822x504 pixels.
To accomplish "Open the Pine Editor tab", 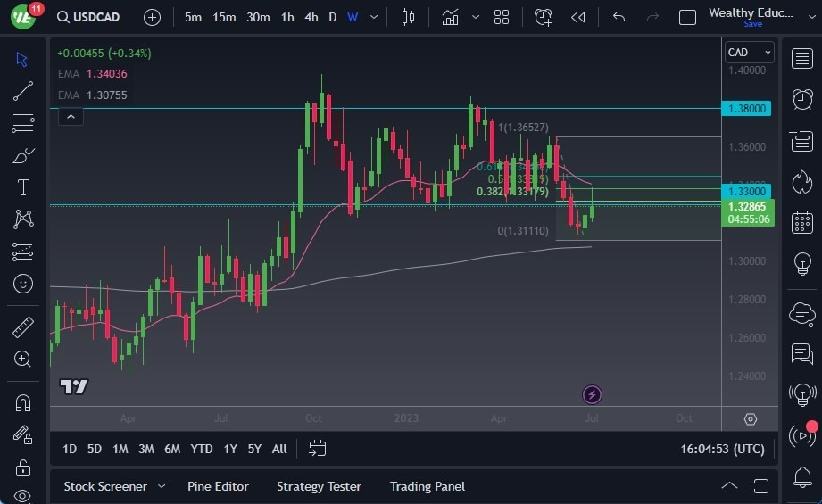I will click(218, 487).
